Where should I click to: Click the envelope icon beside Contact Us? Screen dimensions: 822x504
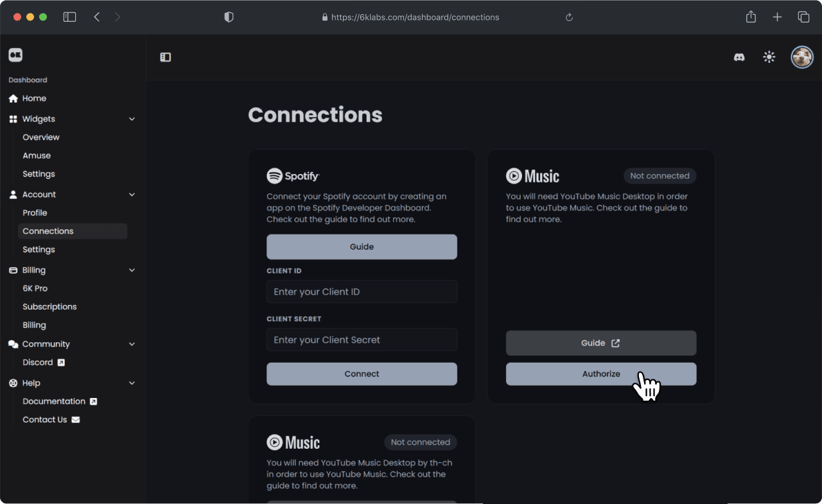(76, 420)
